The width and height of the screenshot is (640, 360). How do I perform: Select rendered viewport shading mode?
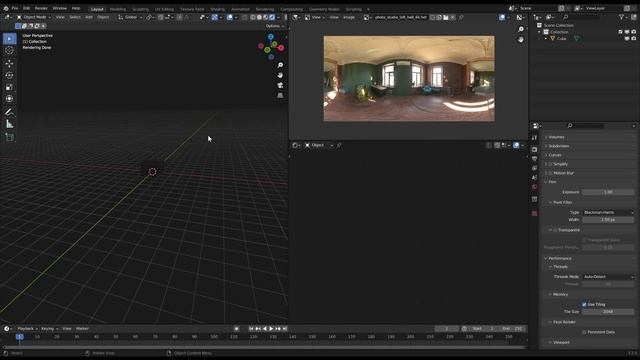[x=272, y=18]
